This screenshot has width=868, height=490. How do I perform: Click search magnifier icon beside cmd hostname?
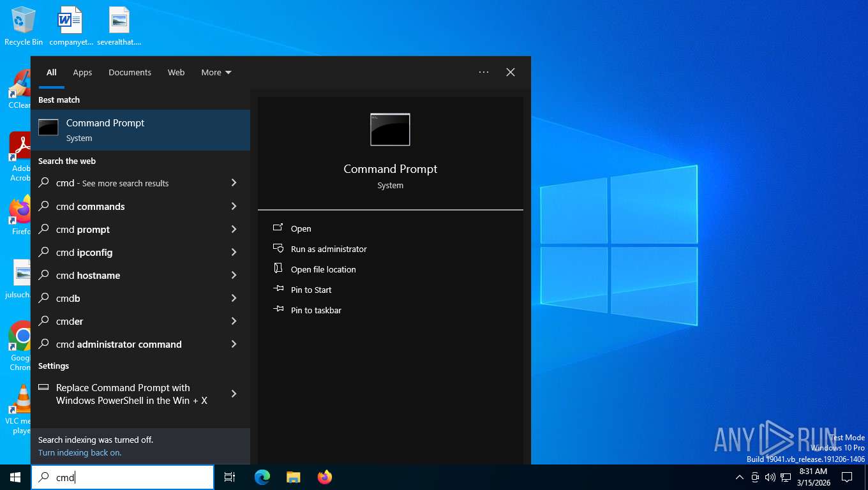coord(43,275)
